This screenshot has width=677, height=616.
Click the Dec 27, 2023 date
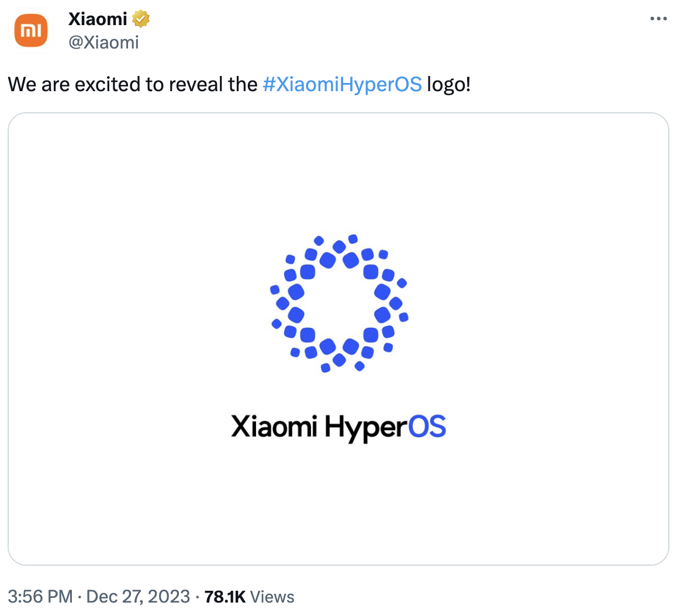(x=138, y=597)
